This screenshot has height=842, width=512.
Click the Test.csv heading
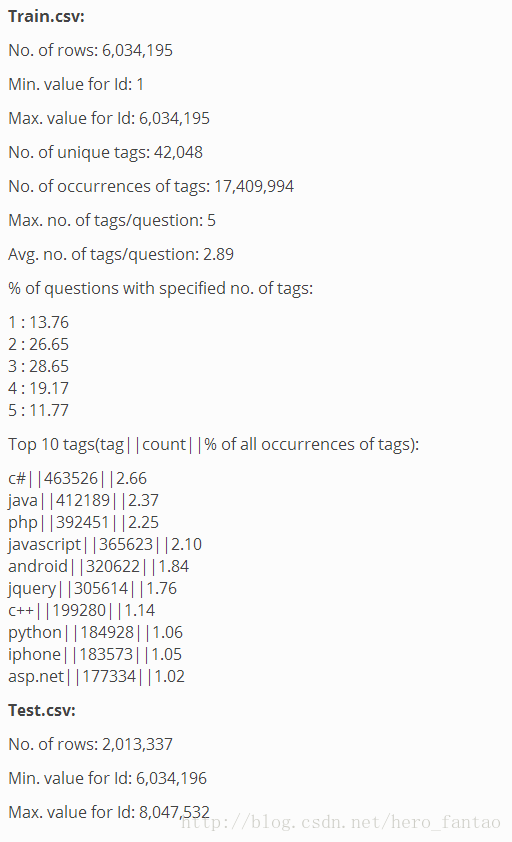click(42, 710)
